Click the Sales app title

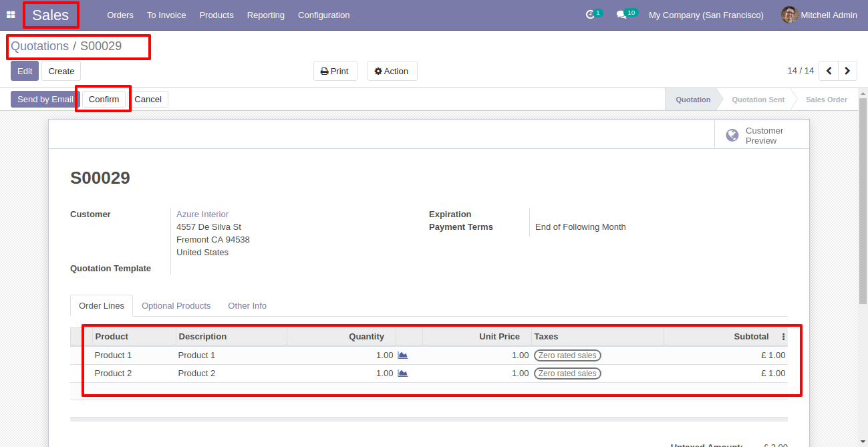pos(51,15)
